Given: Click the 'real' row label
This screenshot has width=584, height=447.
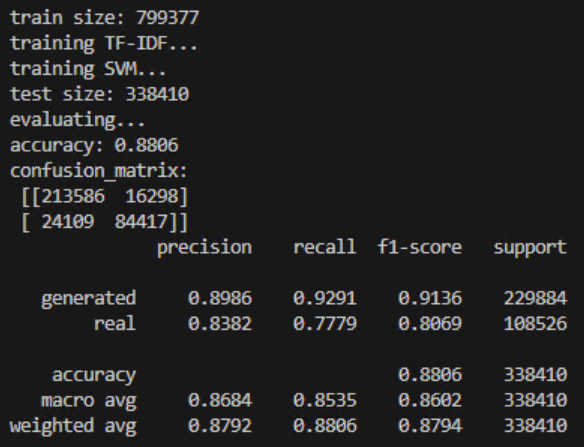Looking at the screenshot, I should coord(115,323).
